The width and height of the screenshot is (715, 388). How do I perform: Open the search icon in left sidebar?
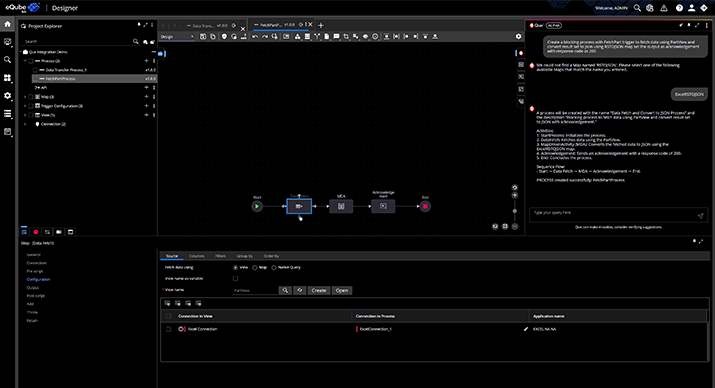pos(7,60)
